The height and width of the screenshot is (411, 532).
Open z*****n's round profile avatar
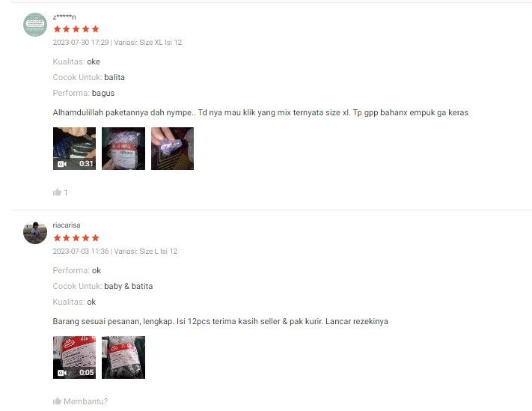coord(35,25)
